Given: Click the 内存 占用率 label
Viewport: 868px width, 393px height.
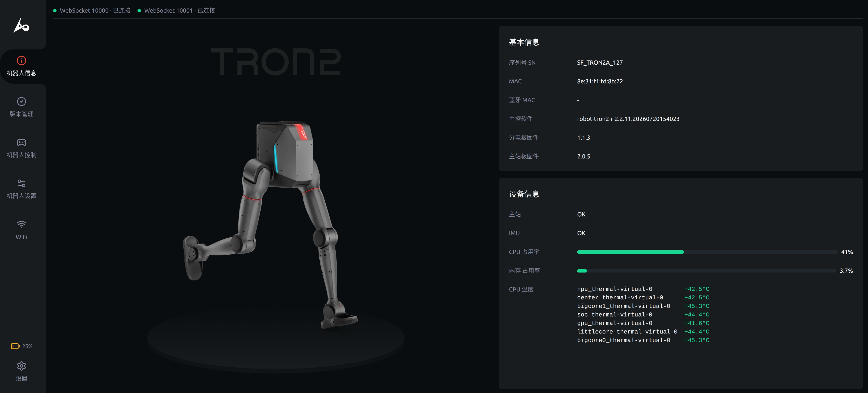Looking at the screenshot, I should (x=525, y=271).
